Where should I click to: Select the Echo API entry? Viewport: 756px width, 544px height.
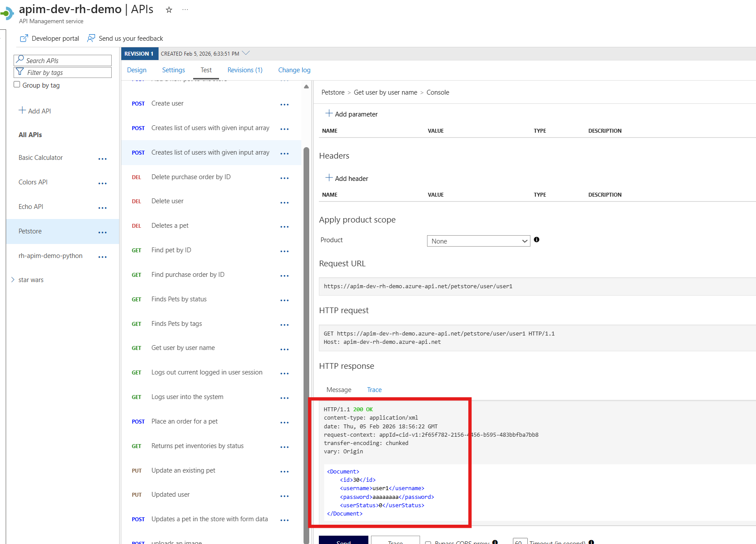pos(31,207)
